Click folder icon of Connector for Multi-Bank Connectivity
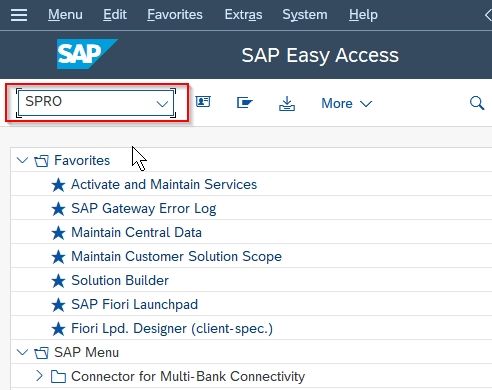 click(58, 377)
